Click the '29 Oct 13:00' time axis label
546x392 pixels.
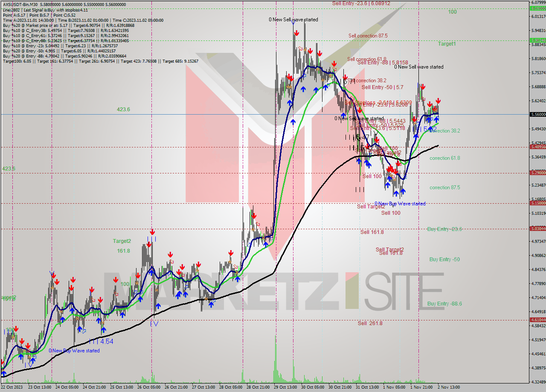(285, 387)
